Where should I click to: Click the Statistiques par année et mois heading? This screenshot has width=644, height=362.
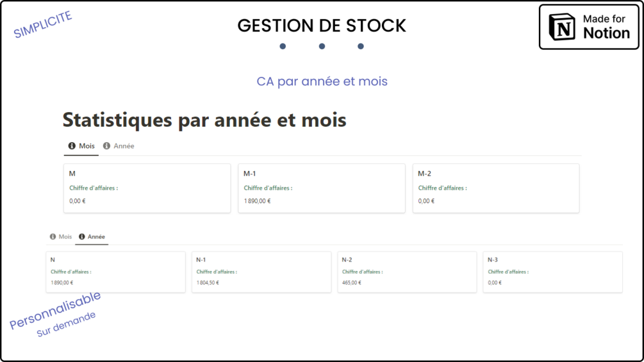click(x=204, y=120)
